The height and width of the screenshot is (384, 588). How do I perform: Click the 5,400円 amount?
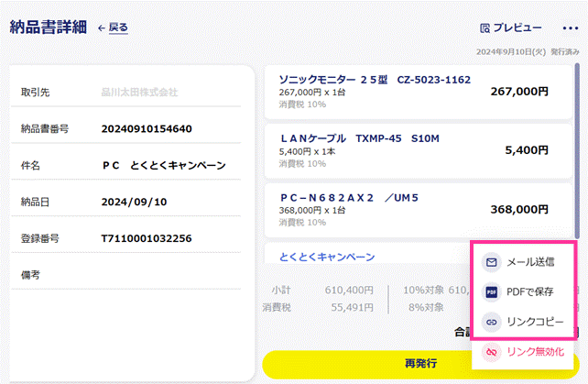tap(527, 150)
